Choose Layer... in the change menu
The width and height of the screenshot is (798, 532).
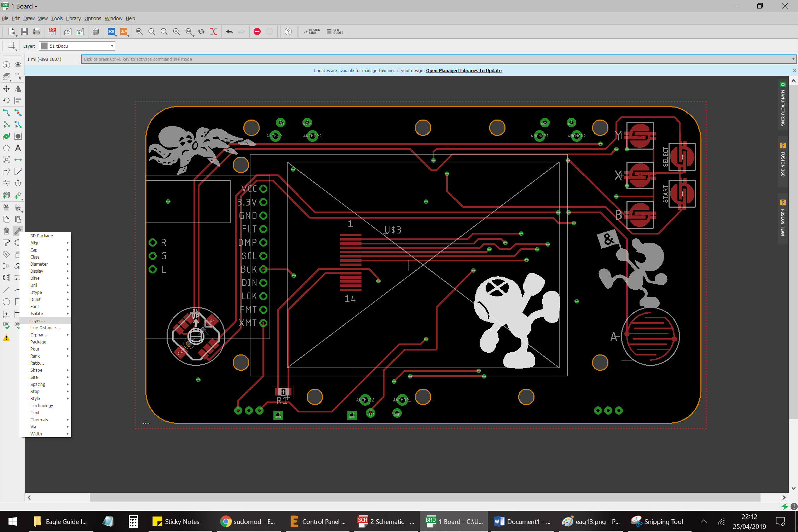[45, 321]
